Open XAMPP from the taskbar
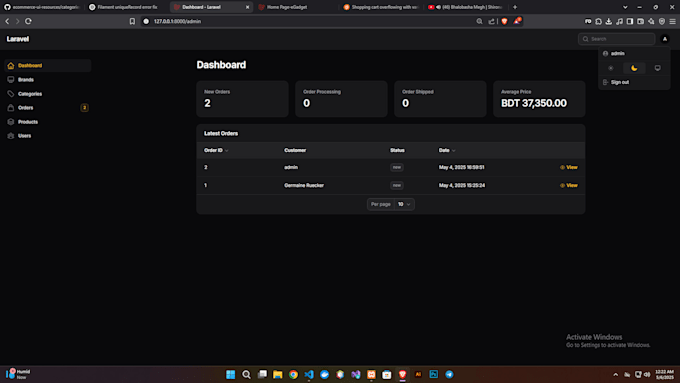 pyautogui.click(x=371, y=374)
